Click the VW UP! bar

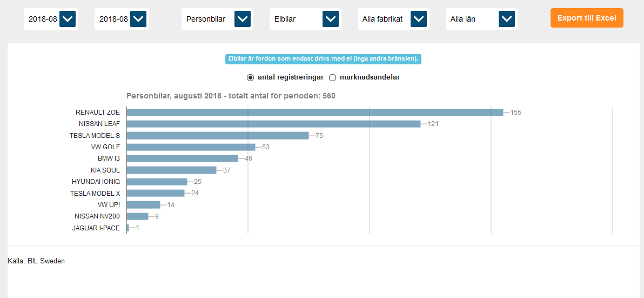click(143, 204)
